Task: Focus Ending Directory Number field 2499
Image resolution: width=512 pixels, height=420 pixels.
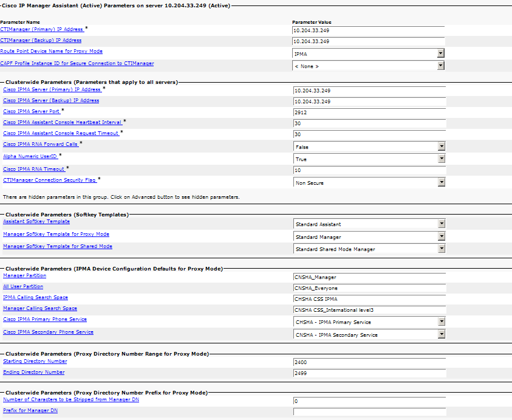Action: 370,373
